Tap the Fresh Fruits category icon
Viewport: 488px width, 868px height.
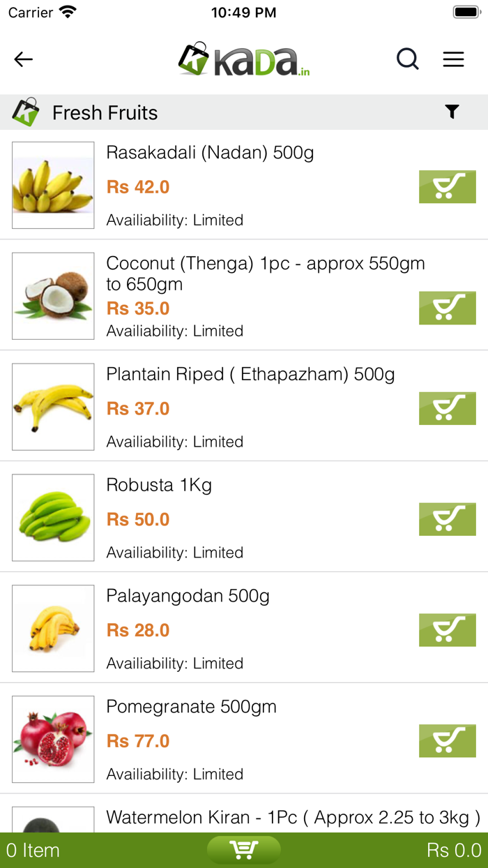click(x=25, y=112)
